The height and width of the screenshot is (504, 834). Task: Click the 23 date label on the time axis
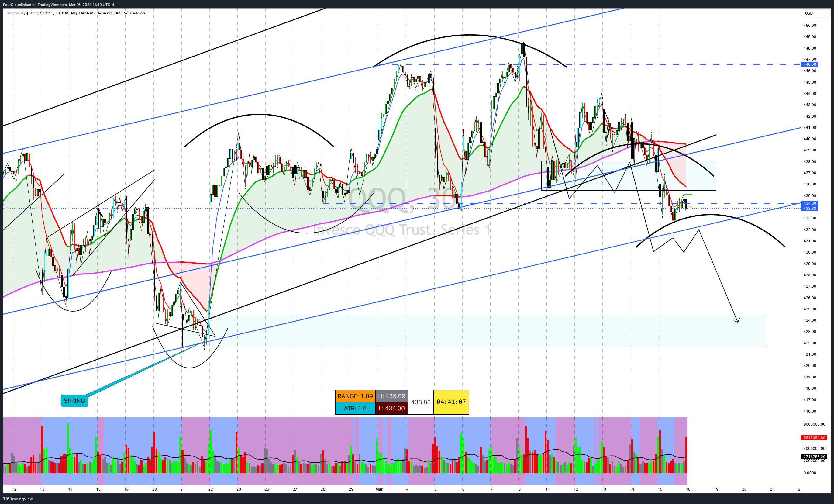pos(239,489)
